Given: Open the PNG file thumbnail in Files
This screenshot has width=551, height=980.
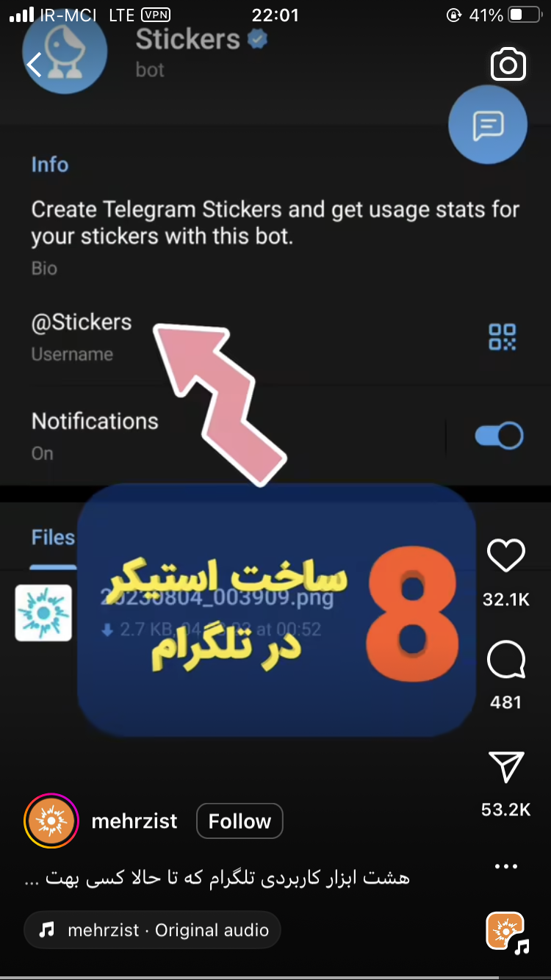Looking at the screenshot, I should tap(43, 613).
